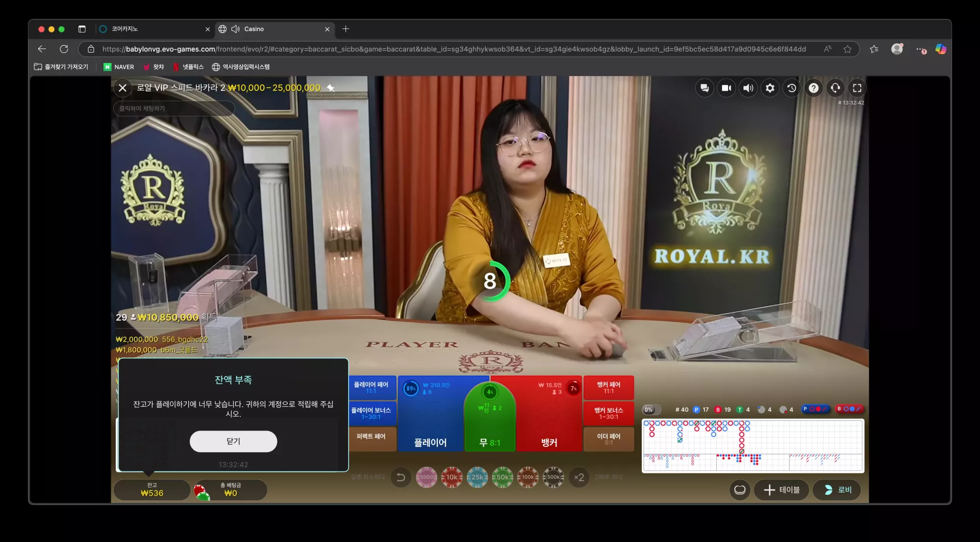The image size is (980, 542).
Task: Click the undo bet arrow button
Action: click(x=401, y=477)
